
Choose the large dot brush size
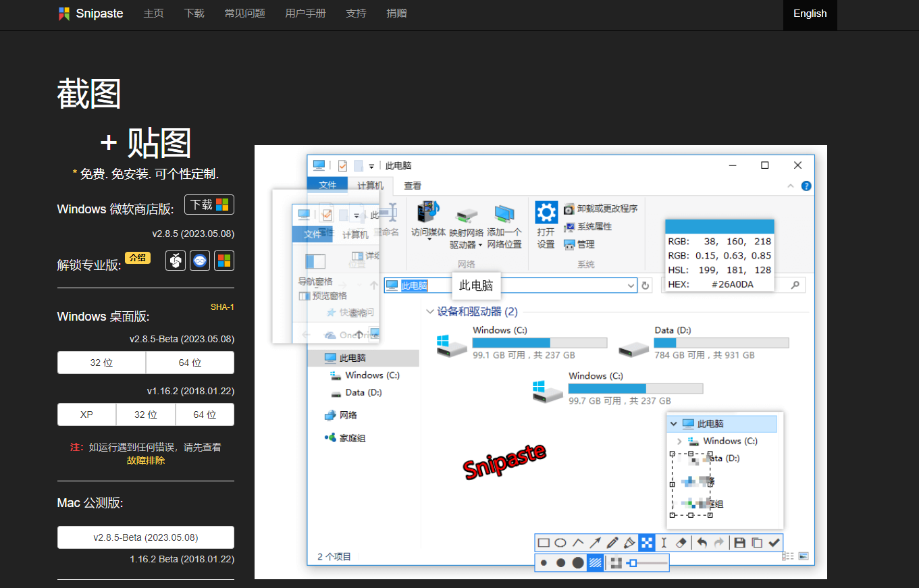pyautogui.click(x=578, y=563)
